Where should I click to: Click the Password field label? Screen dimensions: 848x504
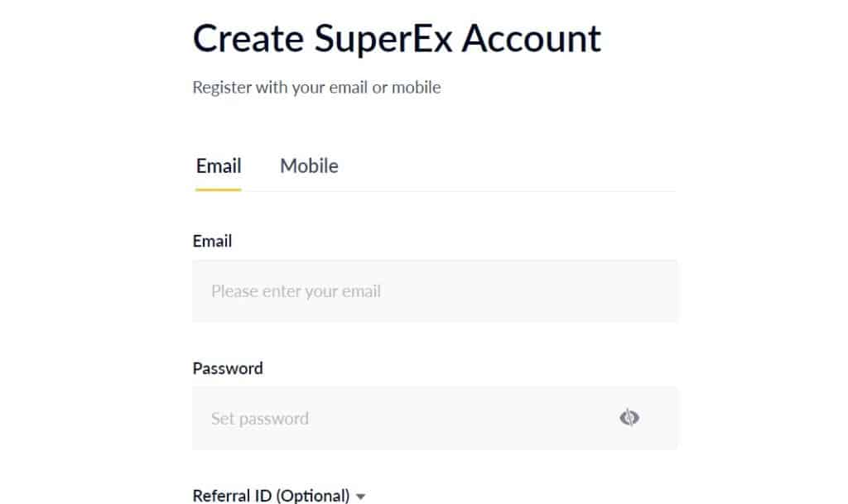pos(228,367)
